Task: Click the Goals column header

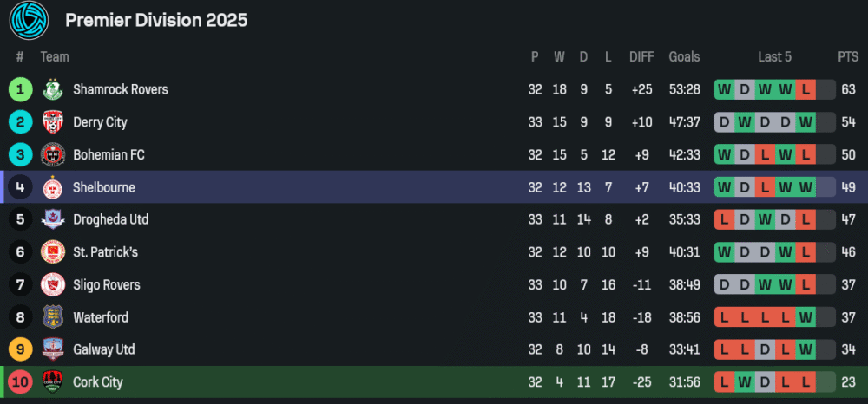Action: pyautogui.click(x=684, y=57)
